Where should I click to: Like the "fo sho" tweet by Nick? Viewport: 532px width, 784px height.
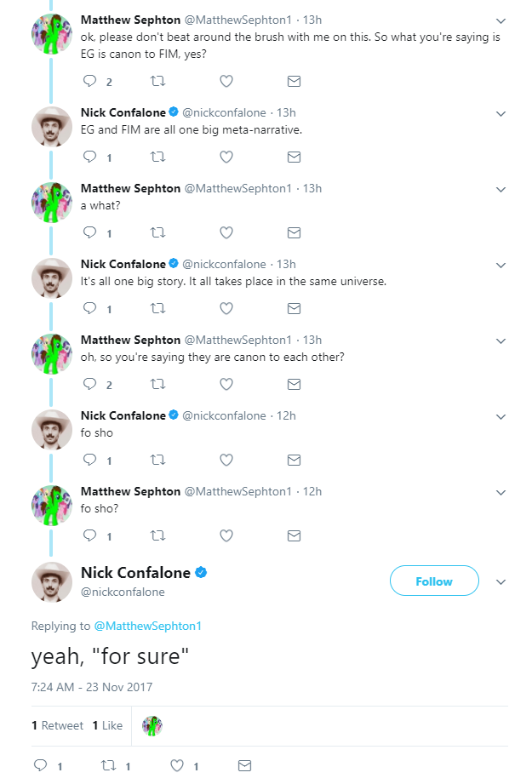[226, 460]
